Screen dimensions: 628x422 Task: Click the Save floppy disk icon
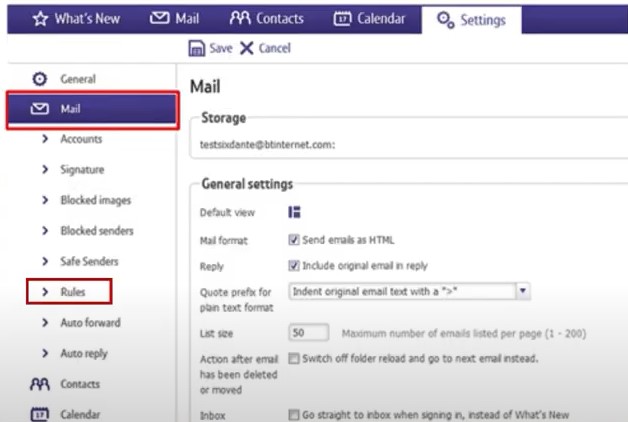click(196, 48)
